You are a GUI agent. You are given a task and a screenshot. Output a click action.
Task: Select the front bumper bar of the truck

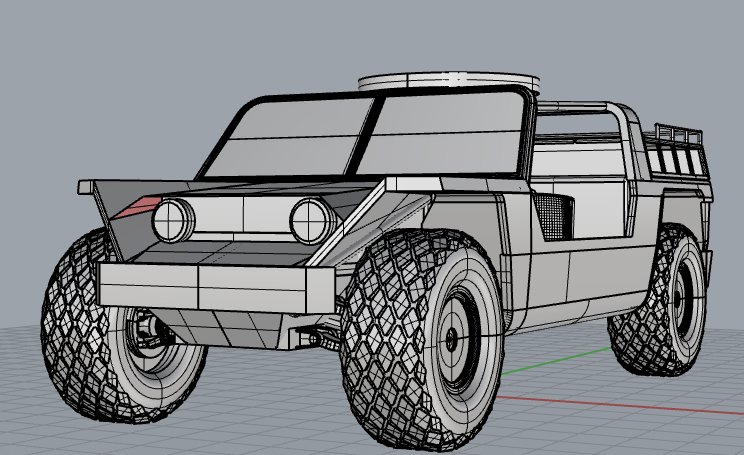[216, 288]
